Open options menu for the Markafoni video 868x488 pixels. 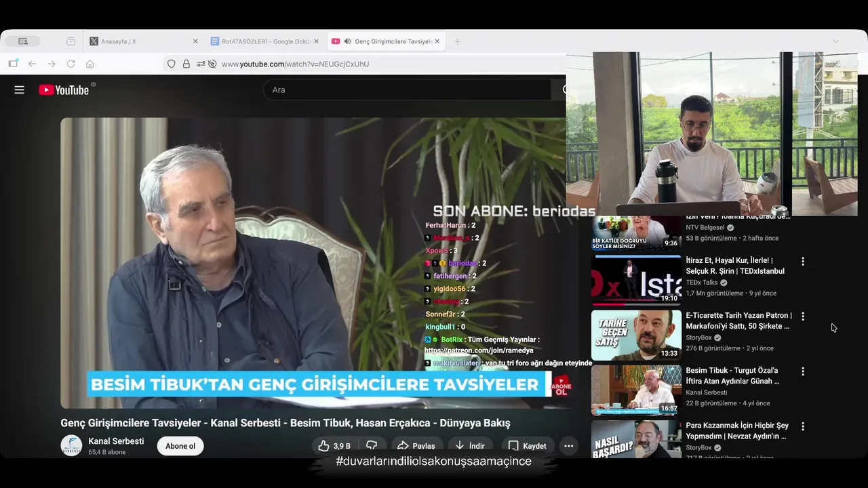(803, 317)
